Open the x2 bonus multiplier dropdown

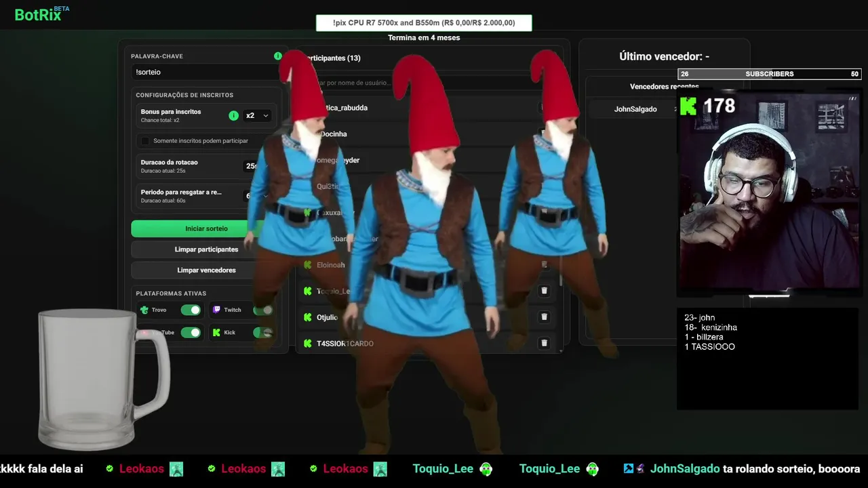257,116
